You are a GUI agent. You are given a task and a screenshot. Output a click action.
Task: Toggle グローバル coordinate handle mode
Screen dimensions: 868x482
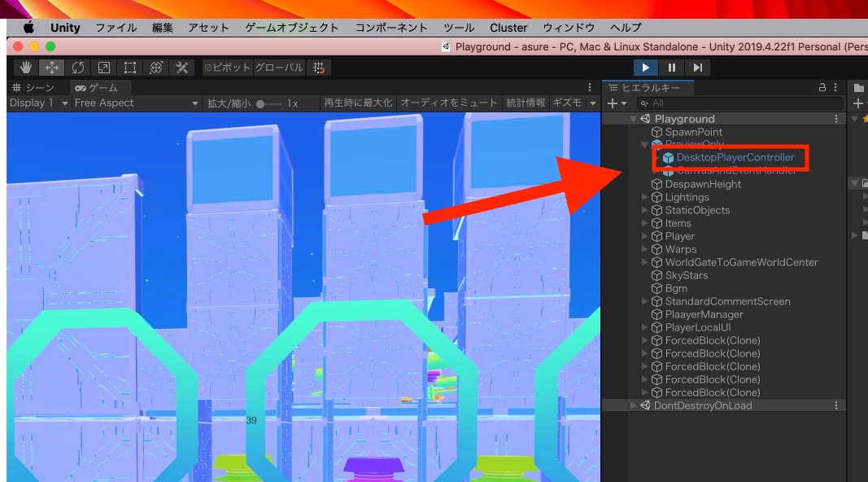tap(281, 67)
